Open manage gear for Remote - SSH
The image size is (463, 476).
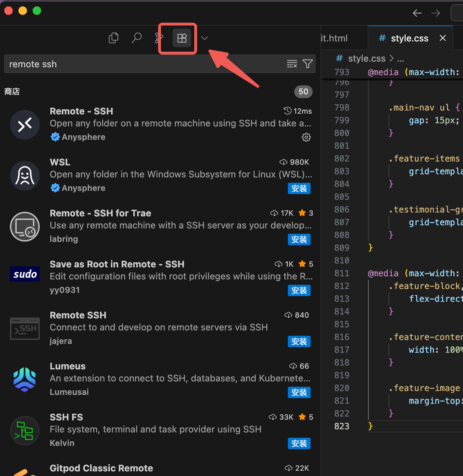pyautogui.click(x=306, y=137)
